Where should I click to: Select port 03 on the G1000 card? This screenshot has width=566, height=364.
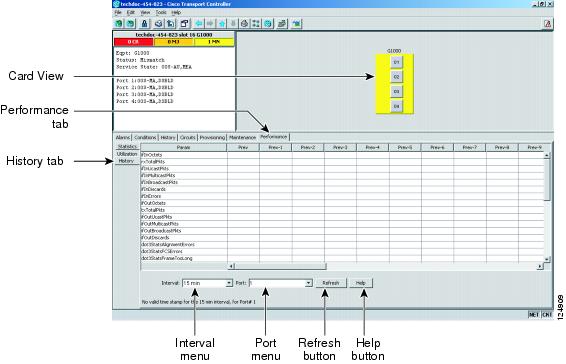(396, 91)
